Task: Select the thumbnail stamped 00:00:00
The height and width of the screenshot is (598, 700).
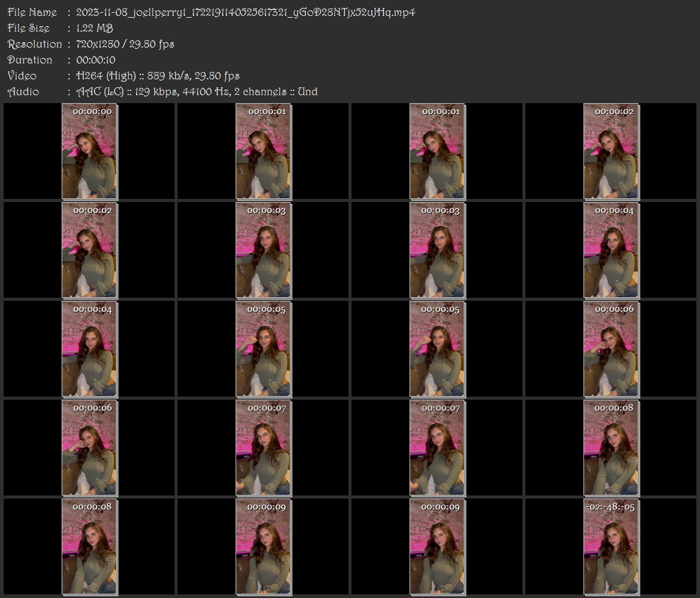Action: tap(89, 151)
